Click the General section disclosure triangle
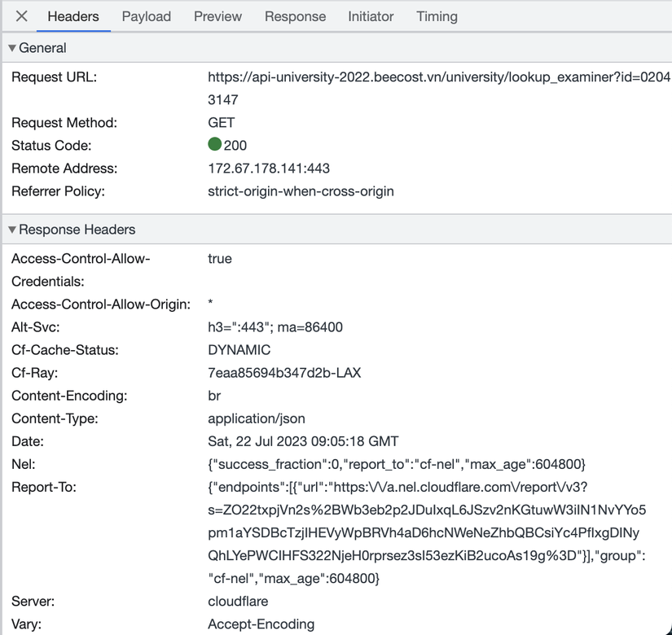The image size is (672, 635). click(x=13, y=48)
